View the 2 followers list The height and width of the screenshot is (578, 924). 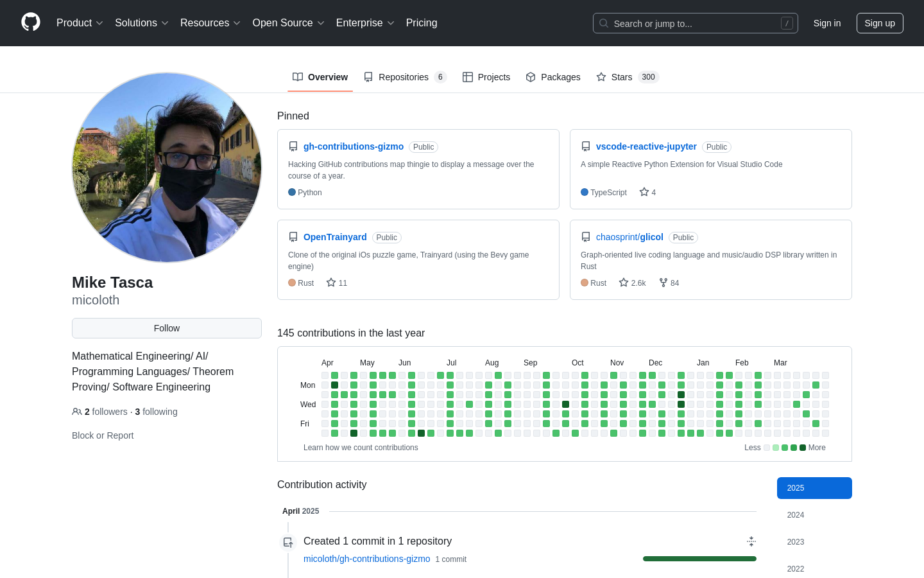(x=106, y=412)
